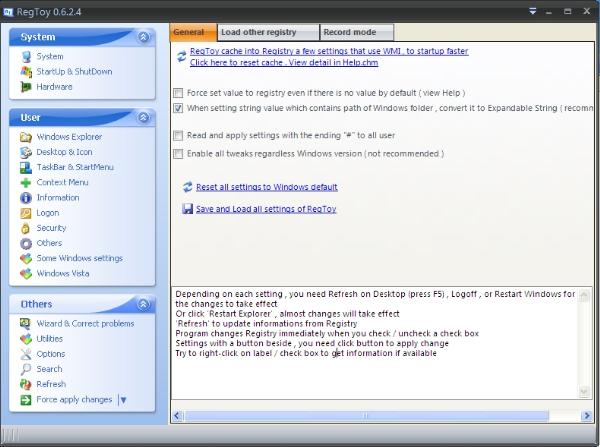Screen dimensions: 600x447
Task: Click the refresh icon beside cache reset links
Action: tap(181, 57)
